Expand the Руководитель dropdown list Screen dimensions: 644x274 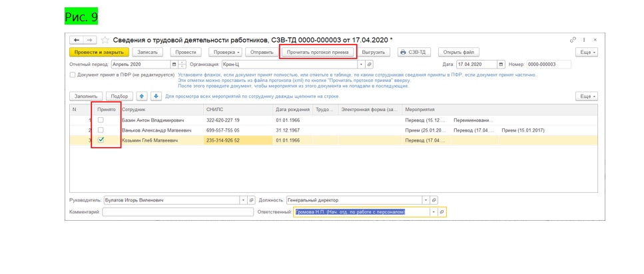242,200
